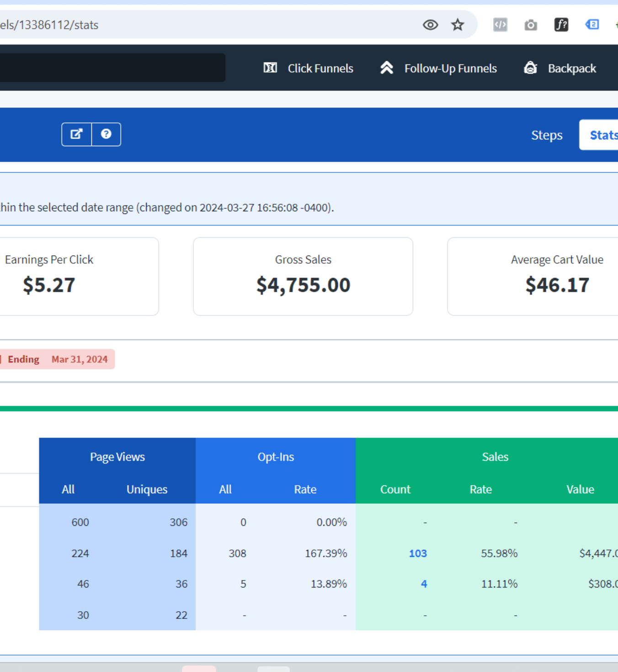Switch to the Steps tab
Screen dimensions: 618x672
pos(547,135)
